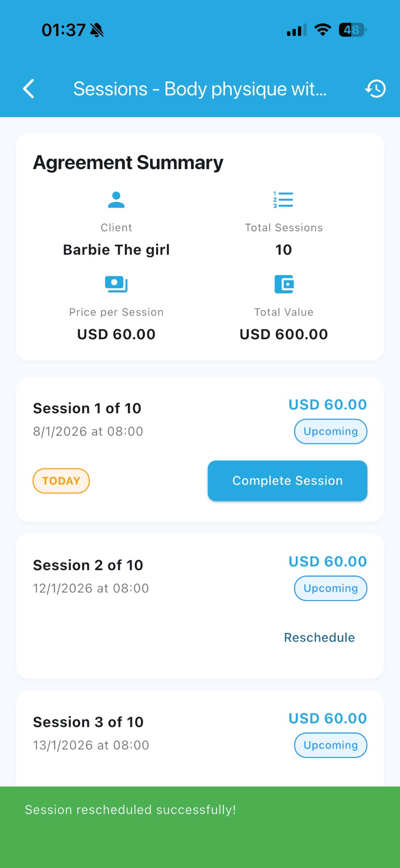The width and height of the screenshot is (400, 868).
Task: Tap the Upcoming status on Session 2
Action: click(x=331, y=588)
